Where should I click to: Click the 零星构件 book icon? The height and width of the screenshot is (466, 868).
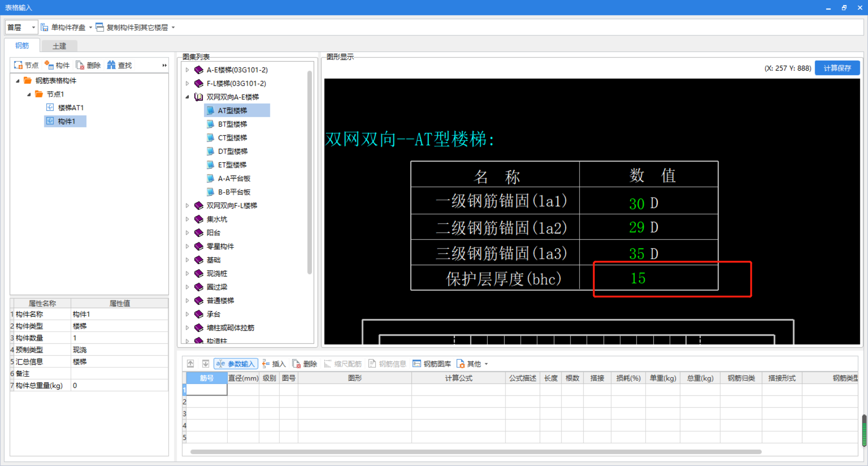[198, 246]
